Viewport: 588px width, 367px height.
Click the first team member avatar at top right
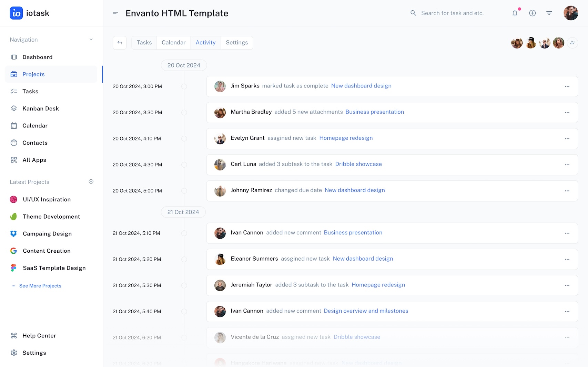click(517, 43)
